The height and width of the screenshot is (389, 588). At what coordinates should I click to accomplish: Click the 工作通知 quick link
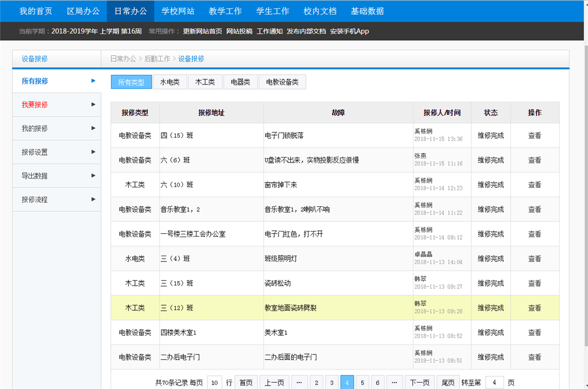270,31
